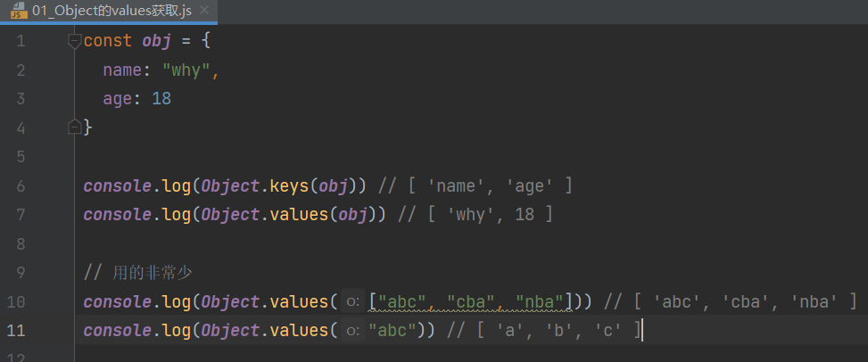868x362 pixels.
Task: Select the 01_Object的values获取.js editor tab
Action: click(x=109, y=11)
